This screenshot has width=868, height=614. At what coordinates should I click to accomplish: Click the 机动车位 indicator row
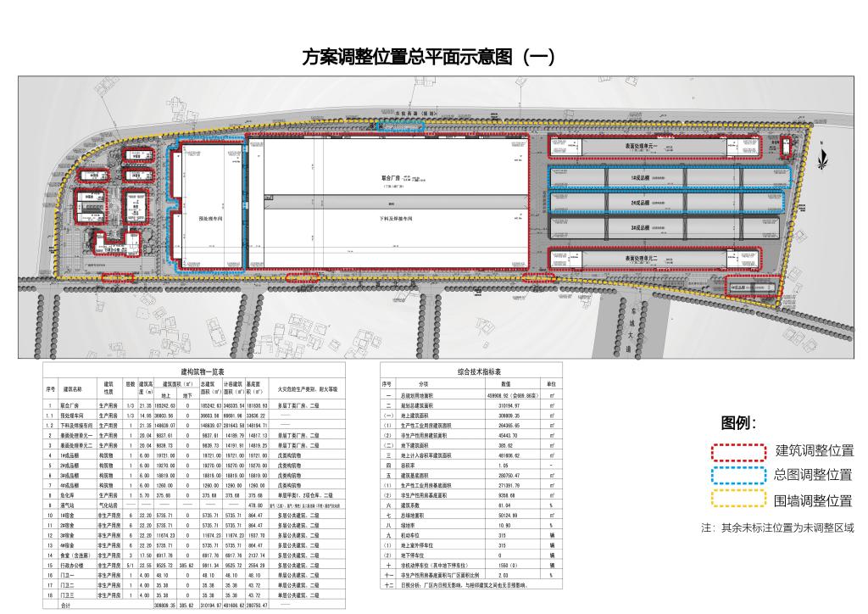[471, 535]
